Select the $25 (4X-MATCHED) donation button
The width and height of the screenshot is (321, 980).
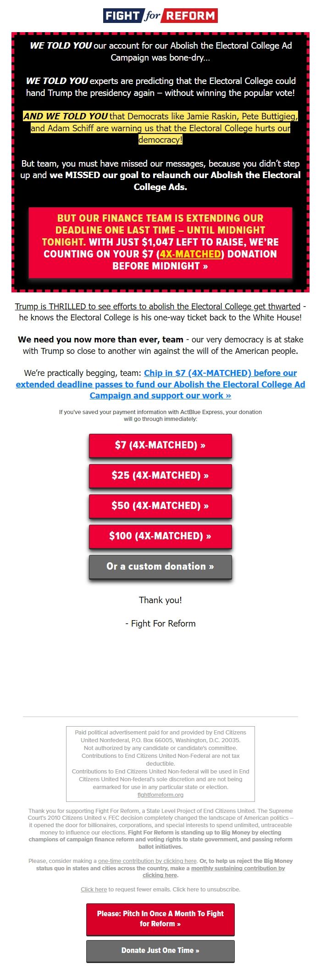click(x=160, y=476)
